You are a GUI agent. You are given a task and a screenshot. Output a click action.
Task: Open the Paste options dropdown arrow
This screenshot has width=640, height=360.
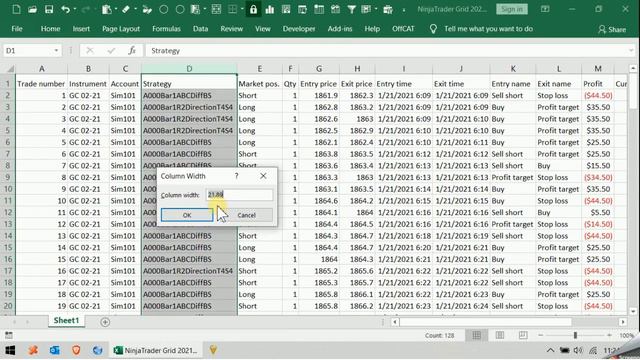click(x=116, y=9)
